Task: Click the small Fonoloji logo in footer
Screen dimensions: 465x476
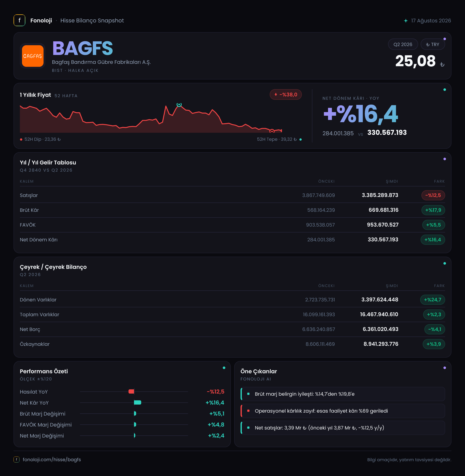Action: 16,459
